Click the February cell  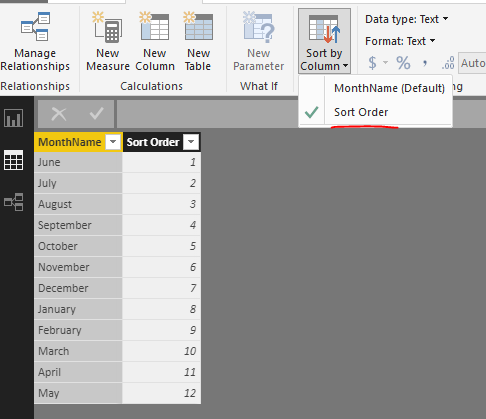pos(78,330)
